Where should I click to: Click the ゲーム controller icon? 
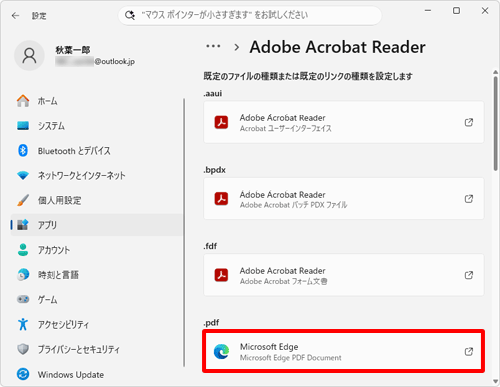tap(23, 299)
